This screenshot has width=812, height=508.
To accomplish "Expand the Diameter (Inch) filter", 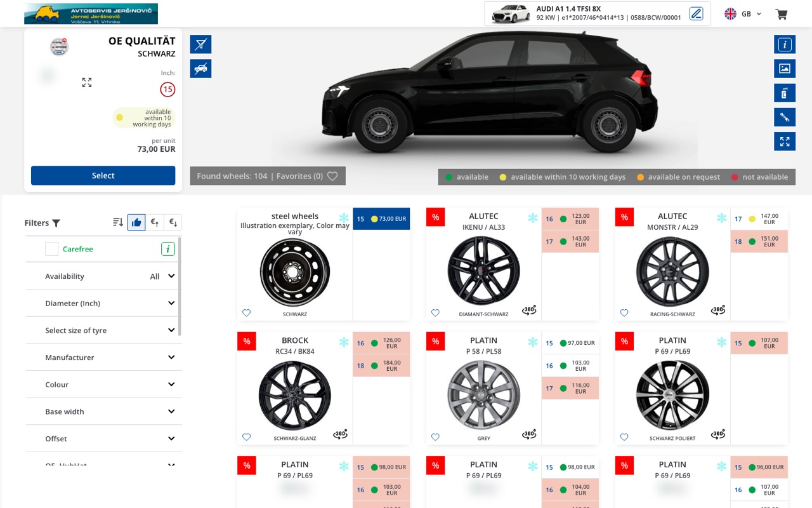I will [x=103, y=304].
